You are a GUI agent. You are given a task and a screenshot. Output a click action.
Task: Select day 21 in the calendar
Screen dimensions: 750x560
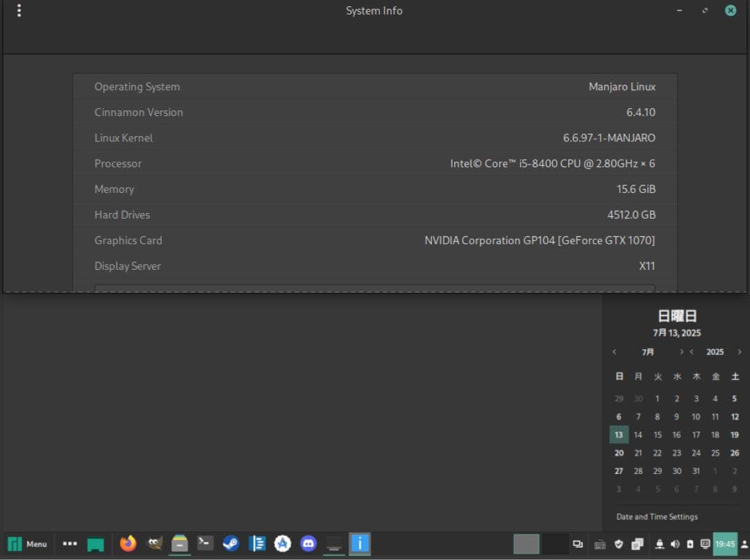pyautogui.click(x=638, y=452)
